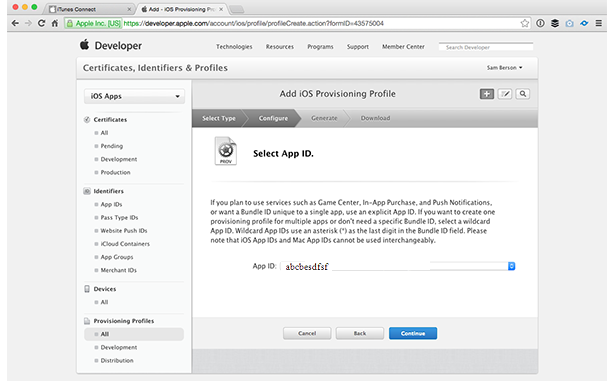
Task: Click the Back button
Action: coord(360,333)
